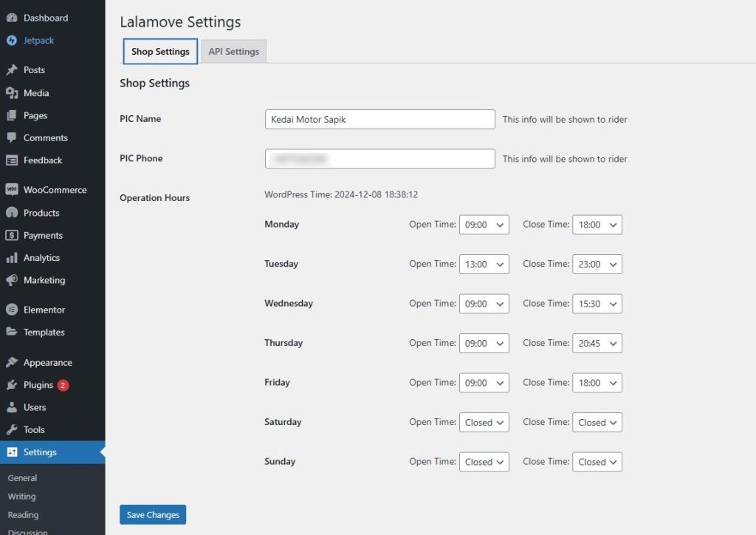Viewport: 756px width, 535px height.
Task: Click the Templates menu label
Action: pos(44,333)
